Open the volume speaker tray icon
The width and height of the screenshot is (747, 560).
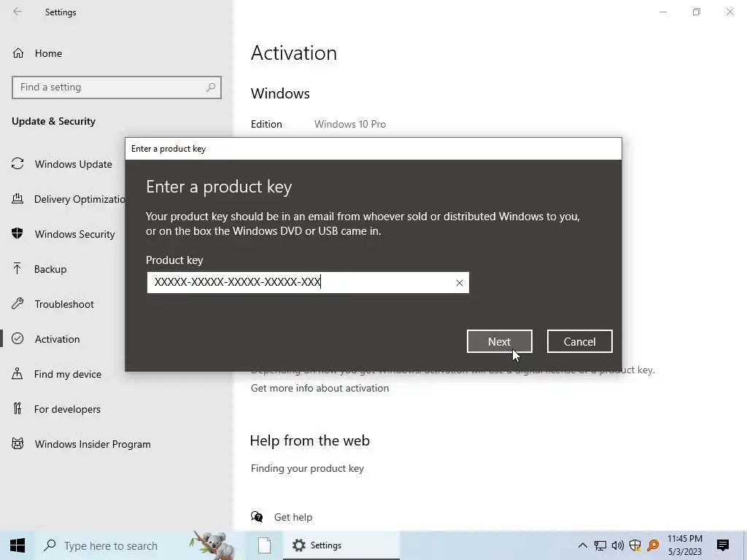click(617, 545)
